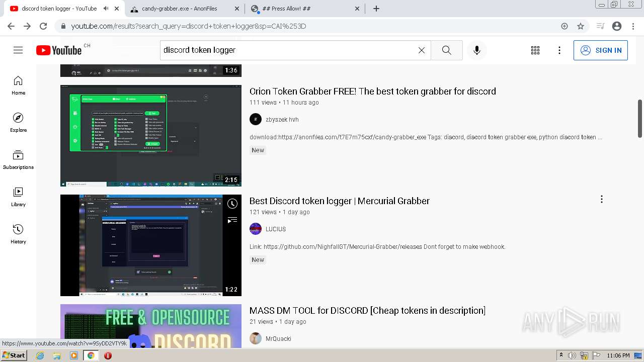Open a new browser tab
The image size is (644, 362).
coord(376,9)
